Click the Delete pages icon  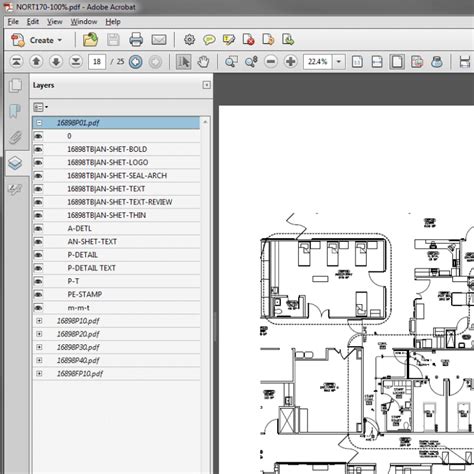(x=249, y=40)
